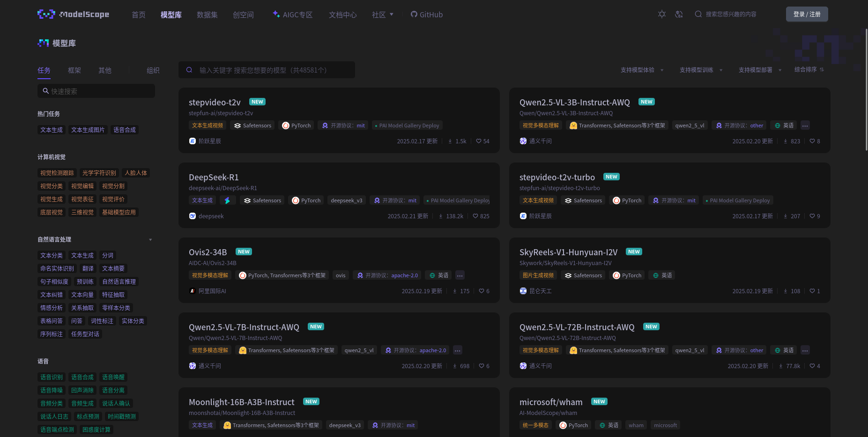Click the model search magnifier icon
The width and height of the screenshot is (868, 437).
point(189,70)
